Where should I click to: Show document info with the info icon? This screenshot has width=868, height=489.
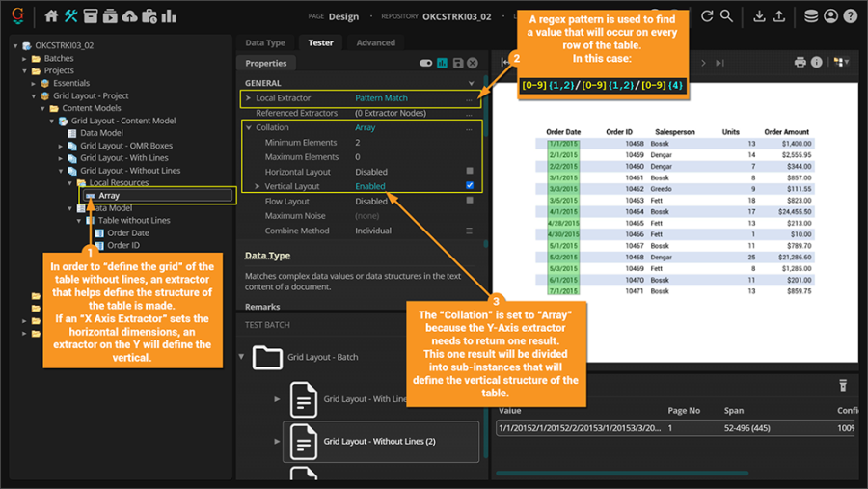tap(817, 62)
